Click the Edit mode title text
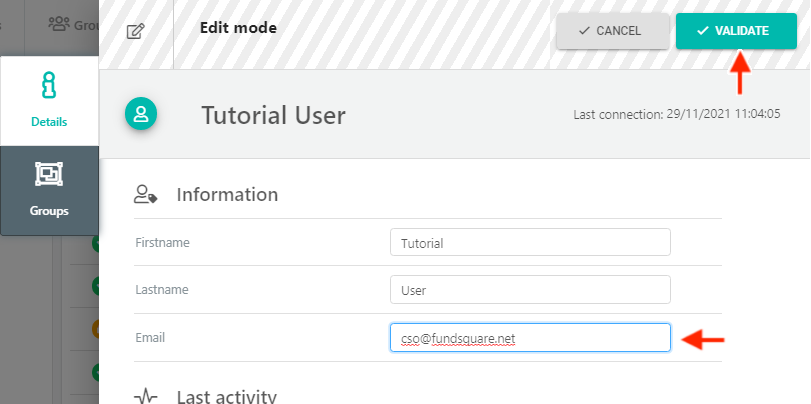 pos(238,27)
